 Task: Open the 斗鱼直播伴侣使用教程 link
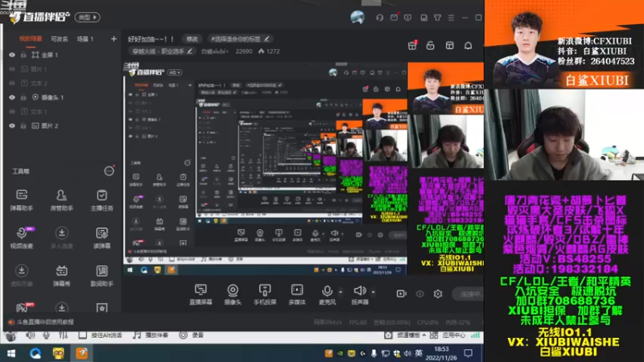point(45,323)
